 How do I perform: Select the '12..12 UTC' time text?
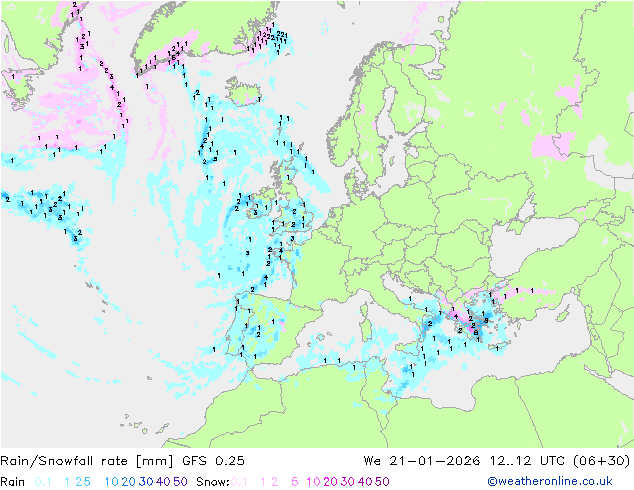[527, 461]
